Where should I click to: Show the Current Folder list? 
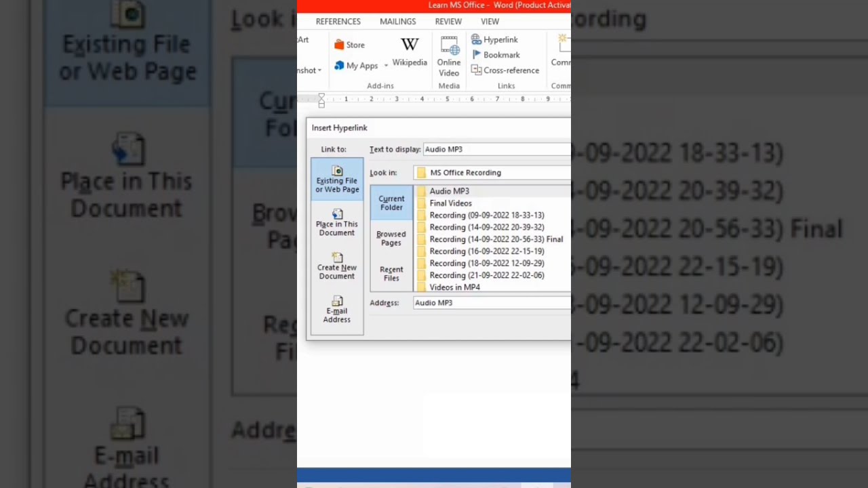pos(391,203)
